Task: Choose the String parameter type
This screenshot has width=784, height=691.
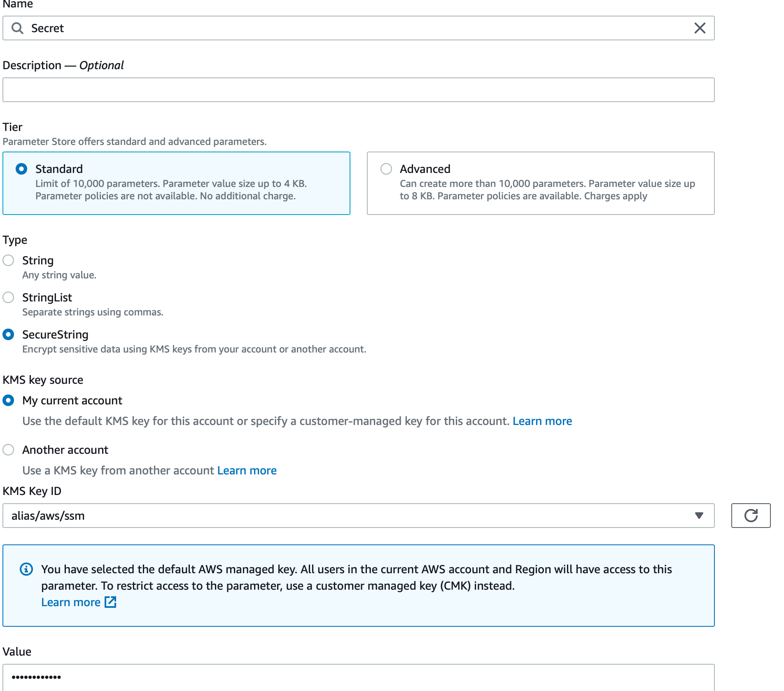Action: click(8, 260)
